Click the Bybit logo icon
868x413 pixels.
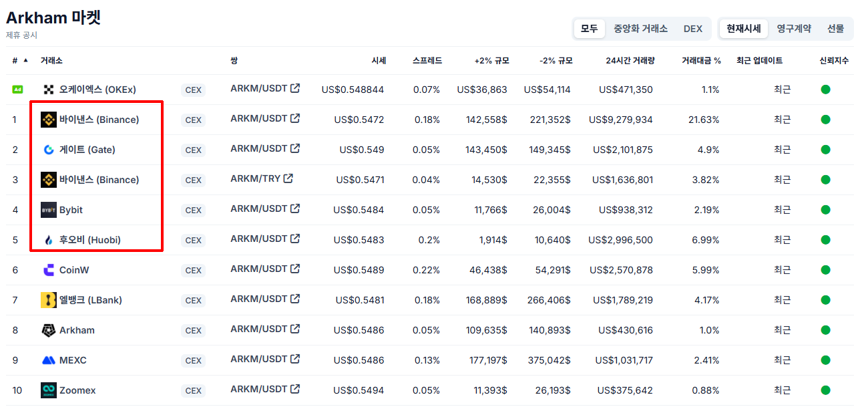pos(49,210)
